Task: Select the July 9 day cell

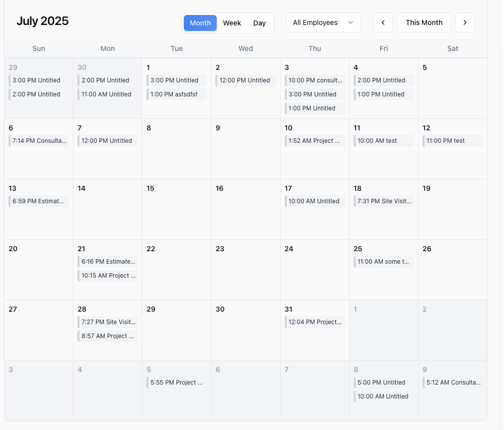Action: tap(246, 149)
